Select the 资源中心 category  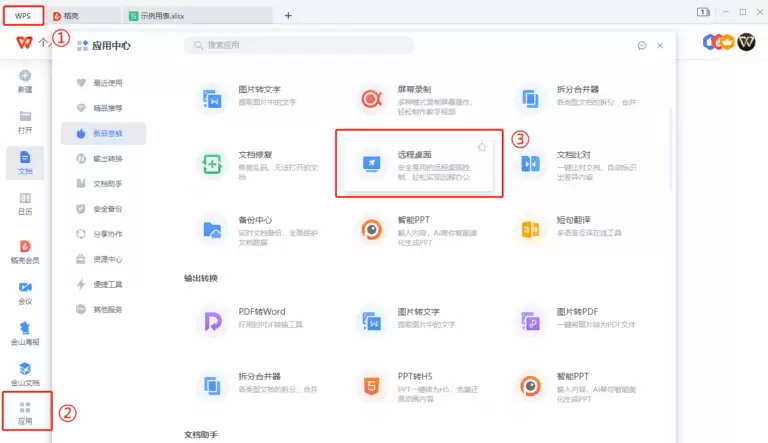tap(100, 259)
